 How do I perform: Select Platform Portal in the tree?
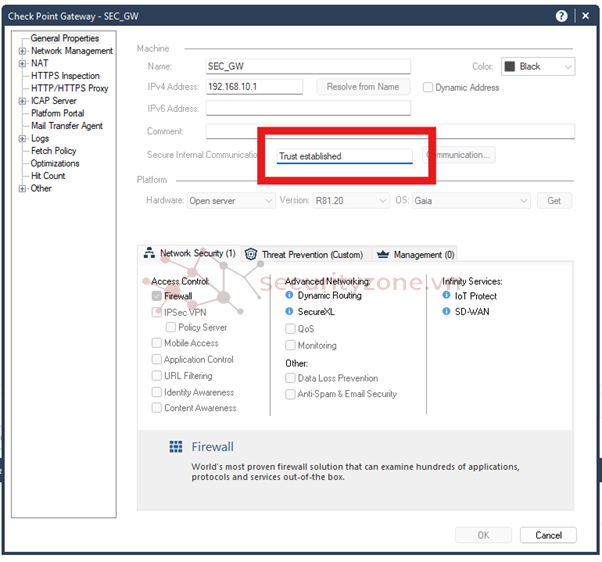click(x=58, y=113)
